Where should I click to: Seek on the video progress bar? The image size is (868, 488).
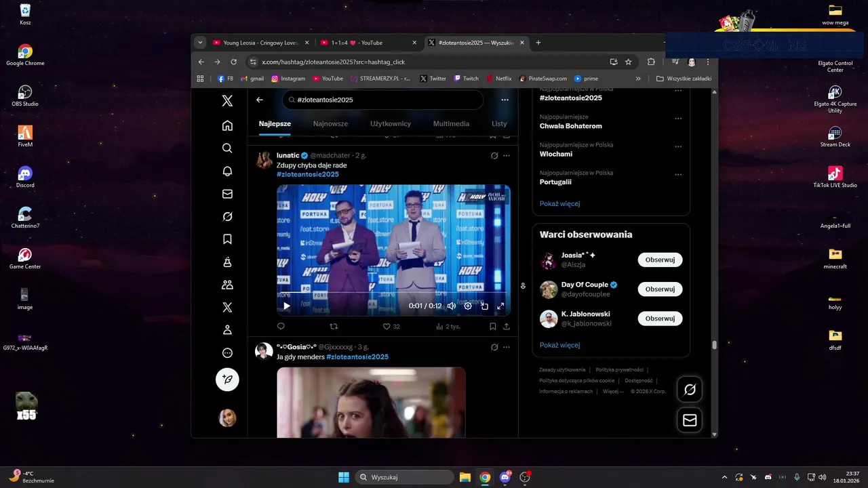coord(393,293)
